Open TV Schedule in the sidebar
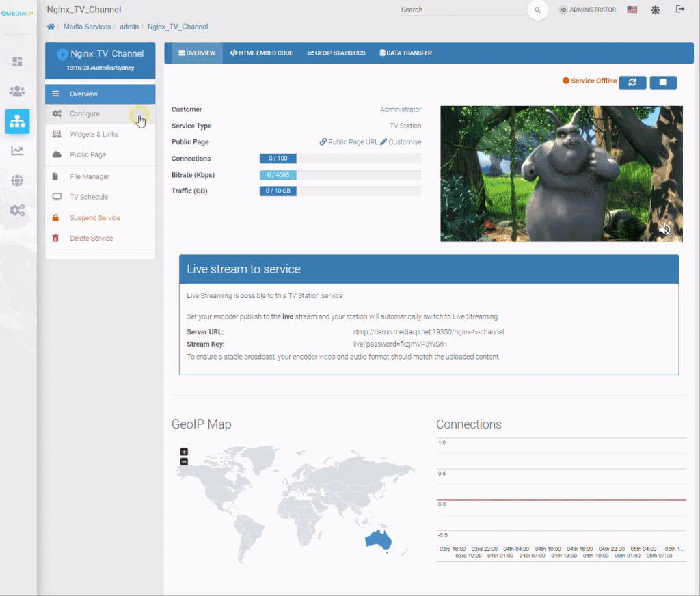Viewport: 700px width, 596px height. (x=100, y=197)
